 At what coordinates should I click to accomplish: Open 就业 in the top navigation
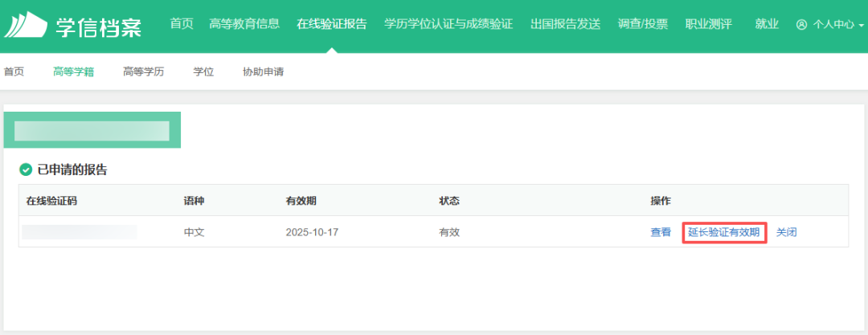(x=767, y=24)
